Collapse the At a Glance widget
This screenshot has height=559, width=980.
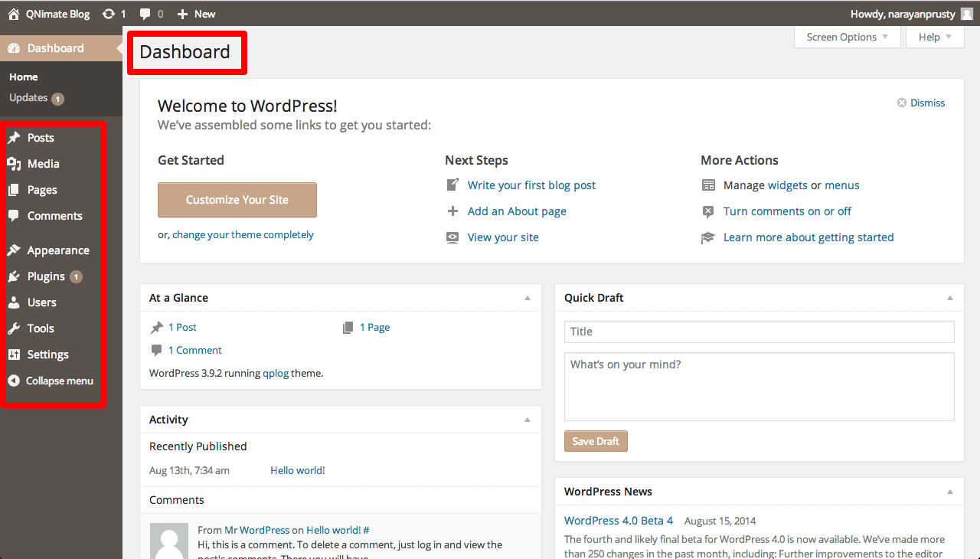coord(528,298)
